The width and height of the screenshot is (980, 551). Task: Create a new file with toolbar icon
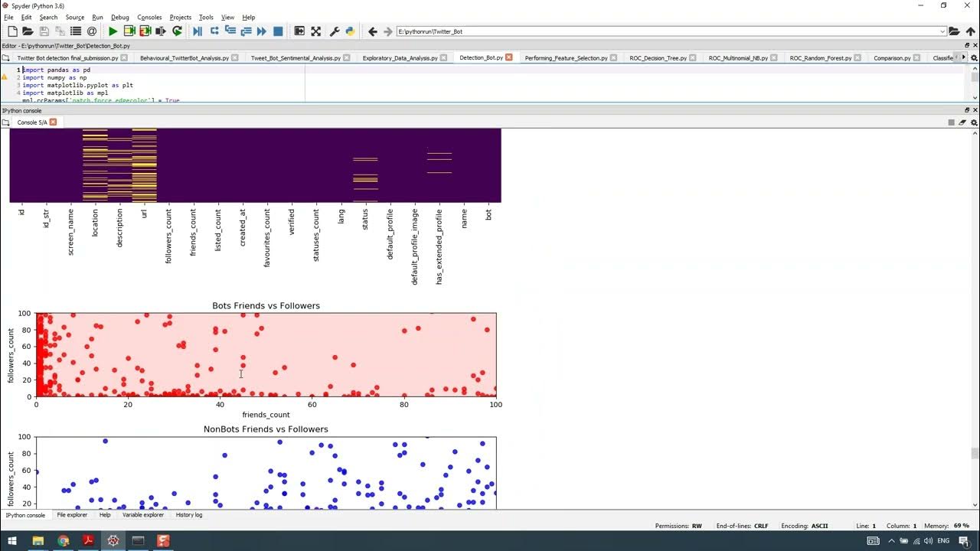[12, 31]
